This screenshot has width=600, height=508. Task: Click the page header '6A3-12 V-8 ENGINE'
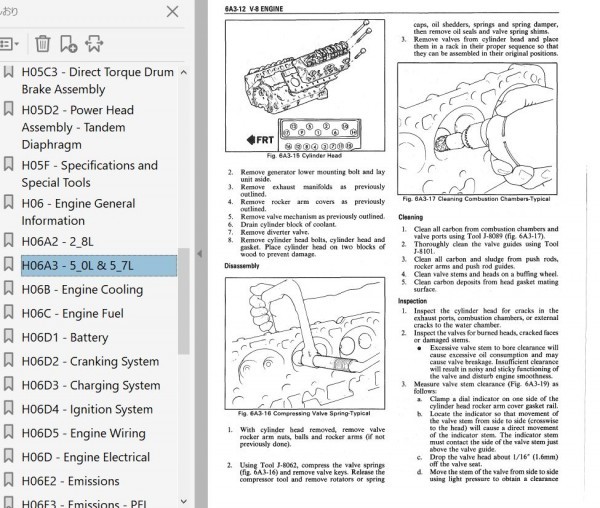(x=254, y=9)
